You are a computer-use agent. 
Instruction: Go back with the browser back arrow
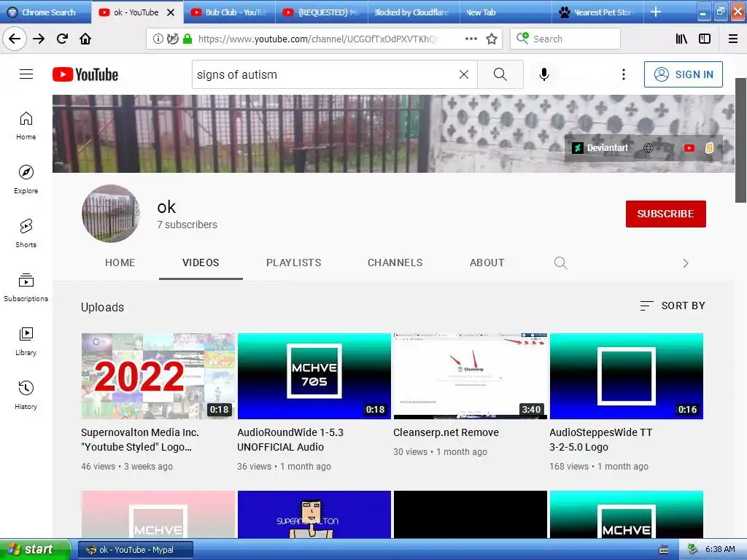pos(15,39)
